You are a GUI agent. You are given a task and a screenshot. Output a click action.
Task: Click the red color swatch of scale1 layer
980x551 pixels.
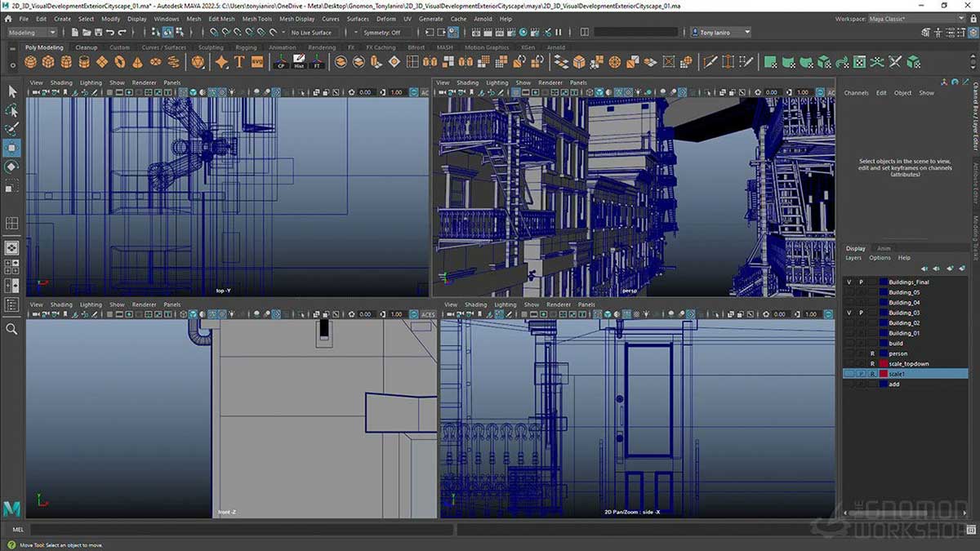point(884,373)
